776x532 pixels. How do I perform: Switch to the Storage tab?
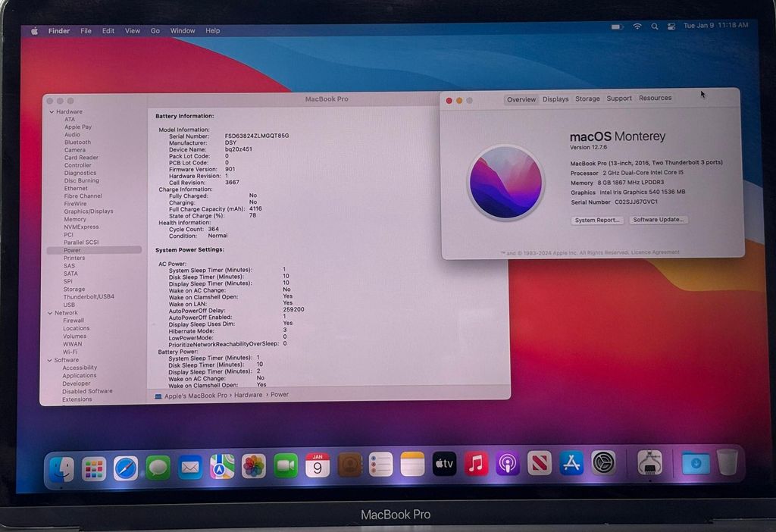(587, 99)
